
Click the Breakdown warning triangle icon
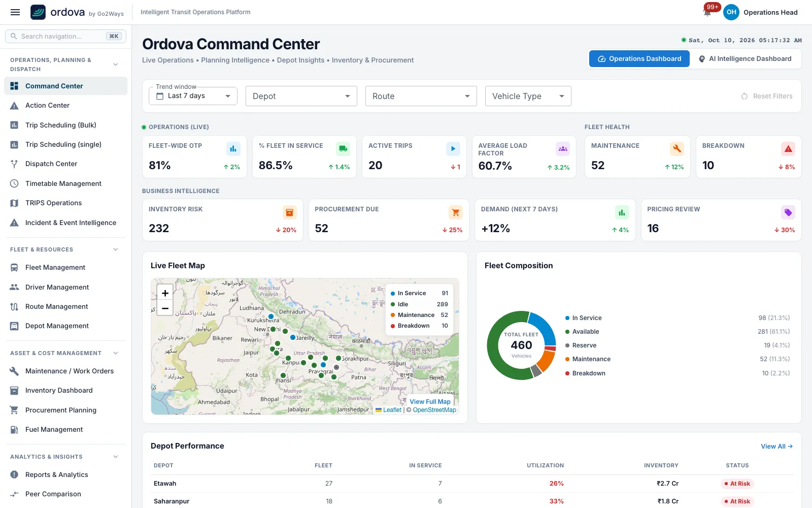coord(788,149)
